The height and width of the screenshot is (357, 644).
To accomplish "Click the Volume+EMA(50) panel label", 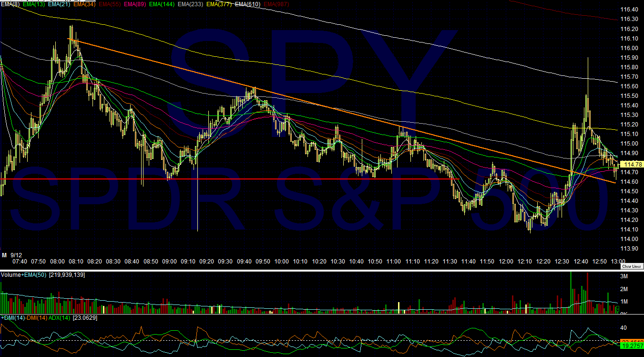I will point(24,275).
